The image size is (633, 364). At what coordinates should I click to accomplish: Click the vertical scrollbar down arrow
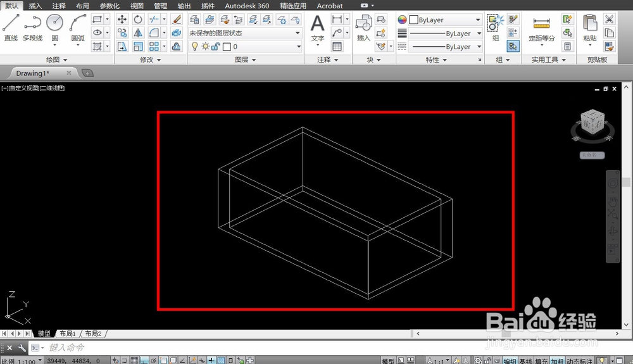[x=626, y=325]
